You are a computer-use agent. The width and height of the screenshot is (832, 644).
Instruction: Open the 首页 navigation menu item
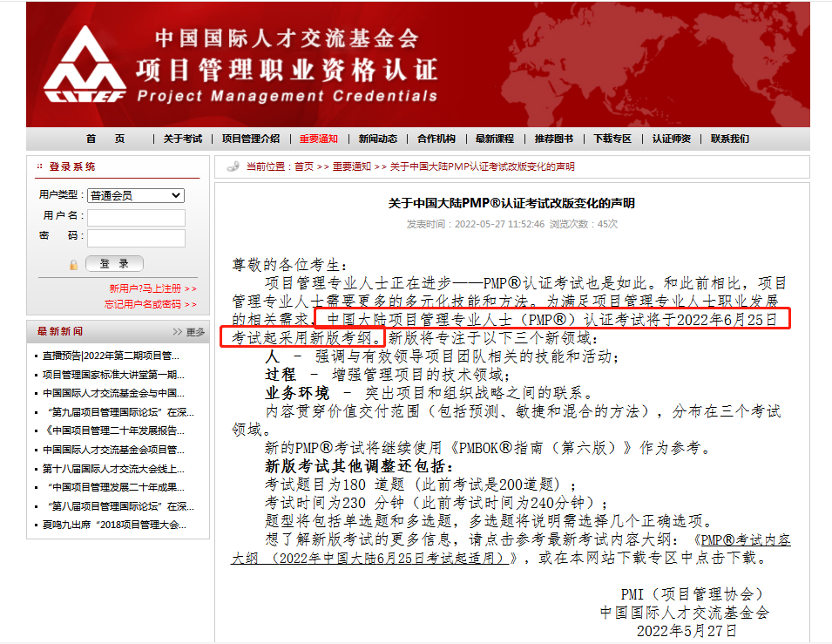coord(105,139)
